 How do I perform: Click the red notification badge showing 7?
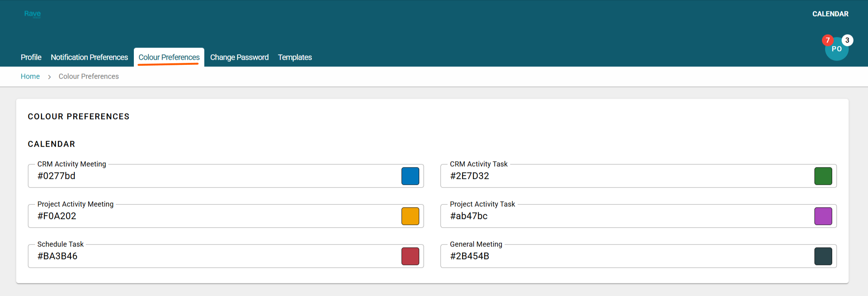[x=827, y=40]
